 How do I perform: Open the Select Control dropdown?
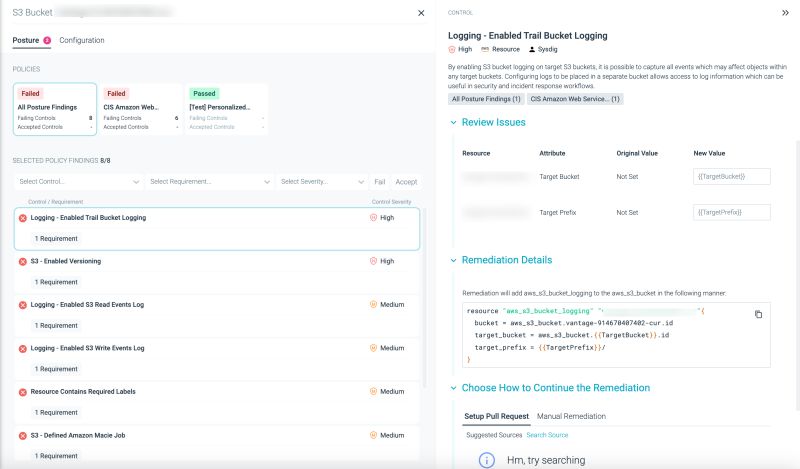click(x=78, y=182)
